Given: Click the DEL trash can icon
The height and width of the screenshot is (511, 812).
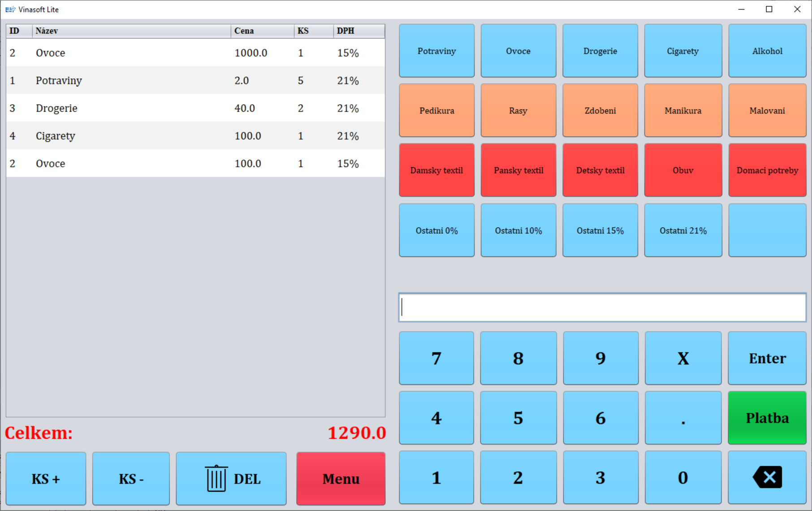Looking at the screenshot, I should click(216, 478).
